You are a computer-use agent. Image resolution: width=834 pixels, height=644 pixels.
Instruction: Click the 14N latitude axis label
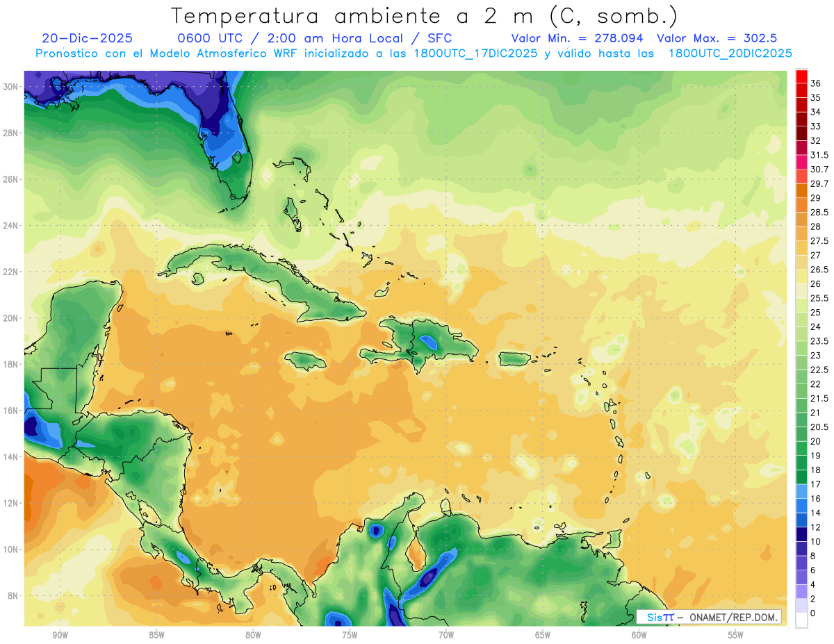[12, 457]
